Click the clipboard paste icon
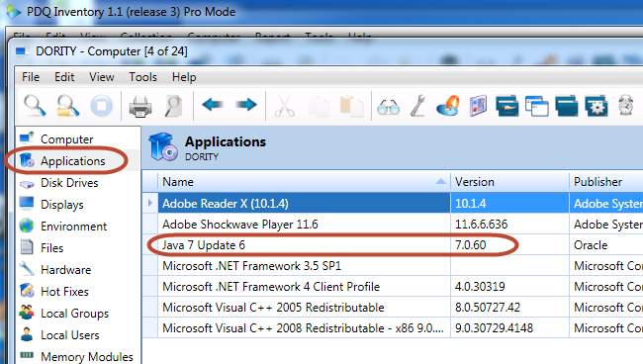The height and width of the screenshot is (364, 643). [351, 106]
